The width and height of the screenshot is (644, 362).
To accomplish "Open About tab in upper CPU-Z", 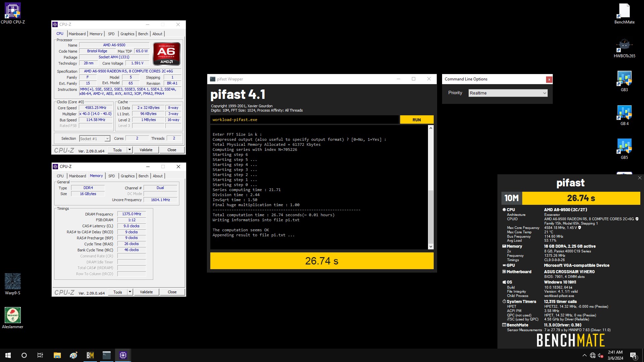I will pos(157,34).
